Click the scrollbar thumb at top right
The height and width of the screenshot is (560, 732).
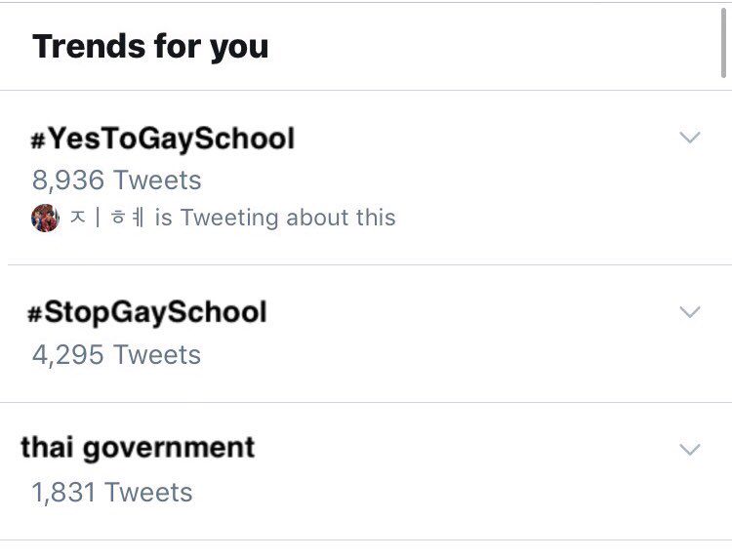(x=725, y=41)
